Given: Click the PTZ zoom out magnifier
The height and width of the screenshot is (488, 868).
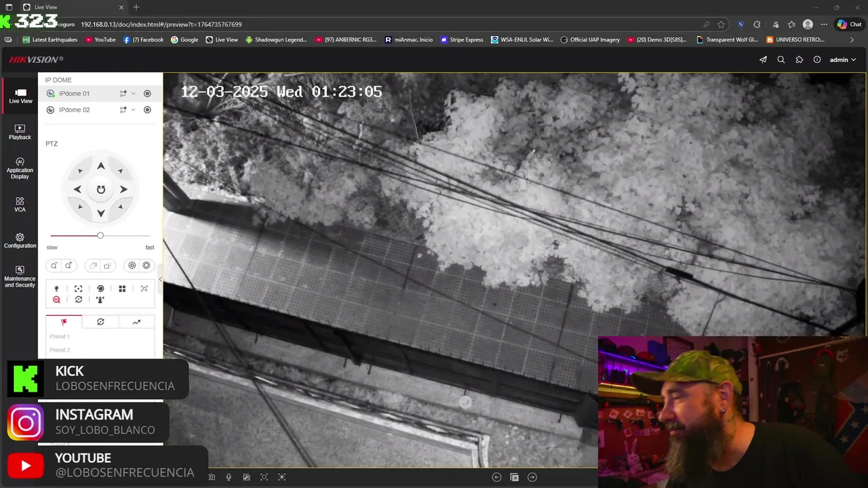Looking at the screenshot, I should tap(54, 266).
